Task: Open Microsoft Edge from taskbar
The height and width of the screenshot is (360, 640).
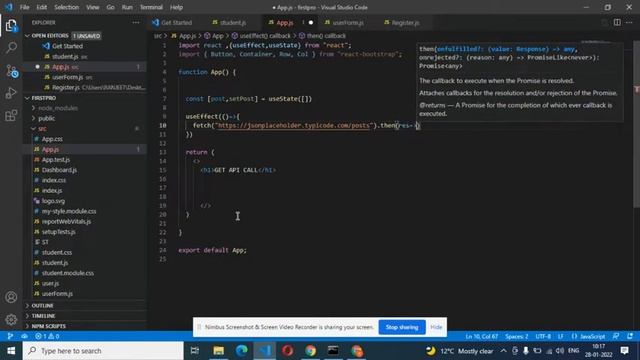Action: point(242,351)
